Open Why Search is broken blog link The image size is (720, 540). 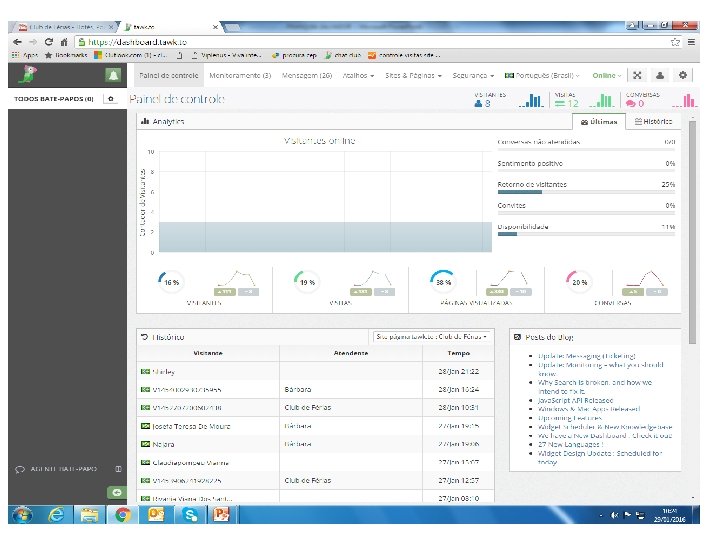pyautogui.click(x=595, y=387)
